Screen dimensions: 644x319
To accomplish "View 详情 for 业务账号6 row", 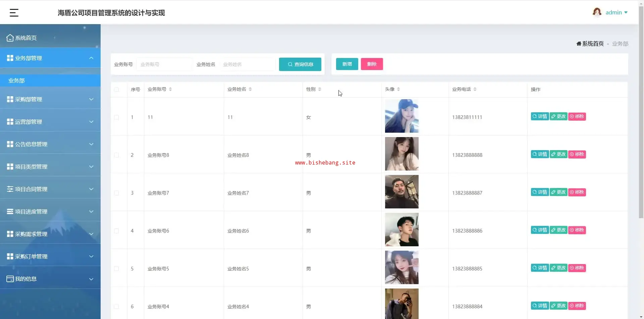I will click(540, 230).
